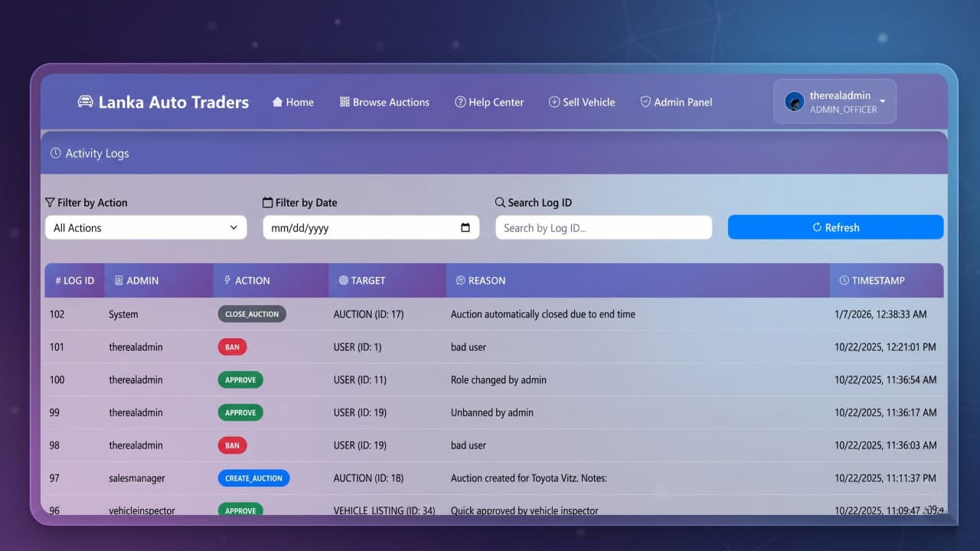Click the Lanka Auto Traders brand title
The width and height of the screenshot is (980, 551).
[174, 102]
